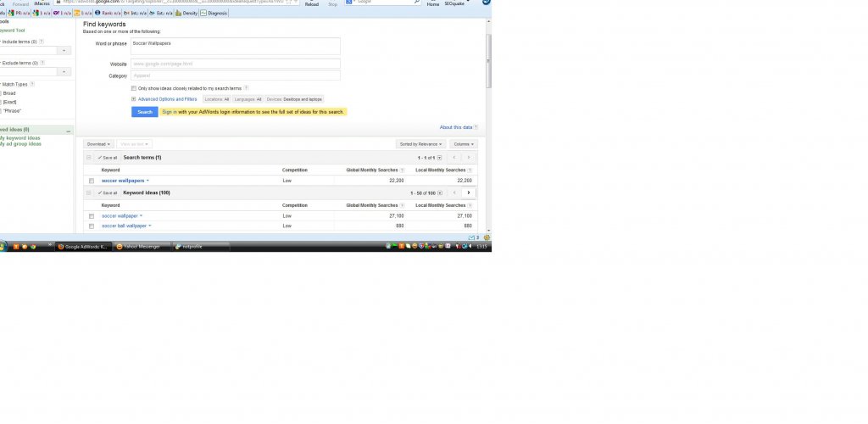Add exclude term with plus button
868x424 pixels.
pyautogui.click(x=64, y=72)
